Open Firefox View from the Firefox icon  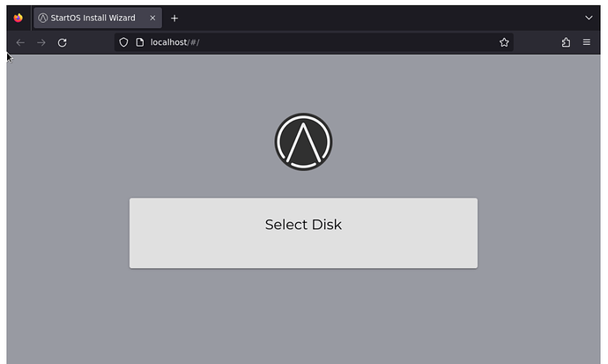pos(18,18)
